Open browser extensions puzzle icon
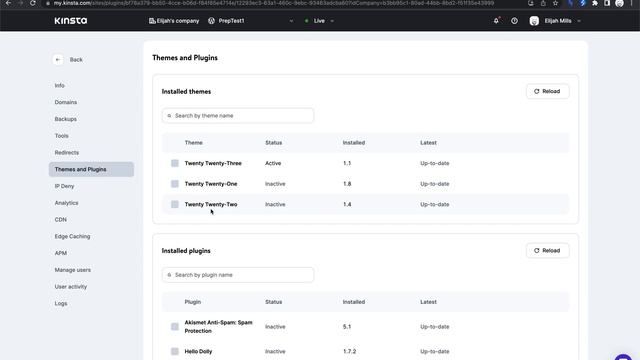This screenshot has height=360, width=640. [x=595, y=3]
